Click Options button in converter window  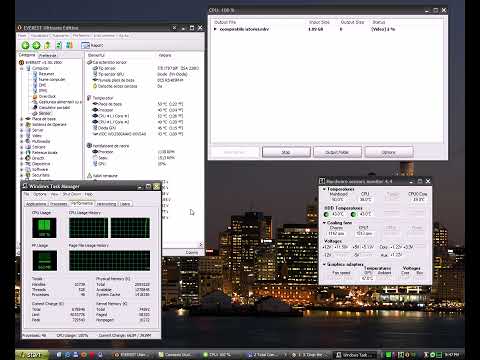(x=389, y=152)
